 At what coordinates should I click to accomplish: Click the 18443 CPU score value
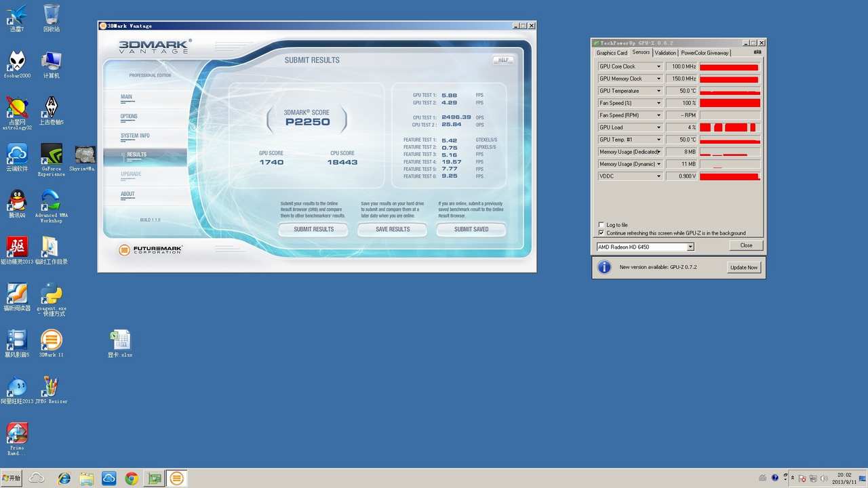point(342,163)
